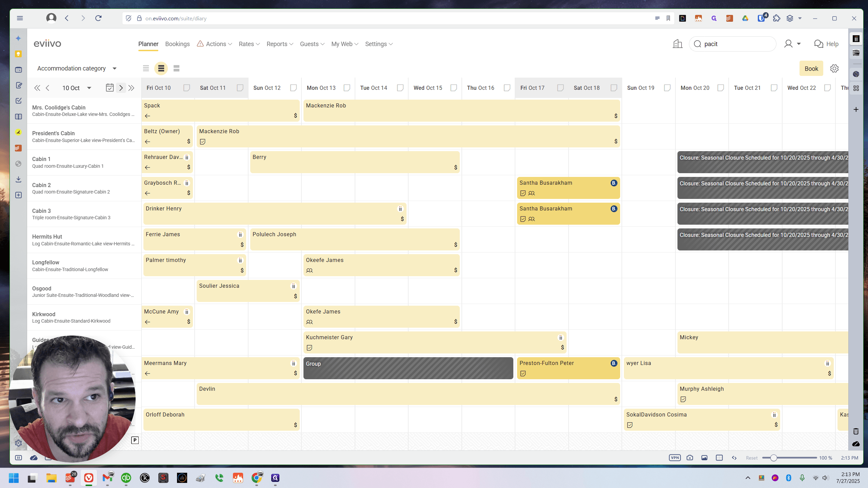Expand the Reports menu dropdown
Image resolution: width=868 pixels, height=488 pixels.
tap(280, 44)
